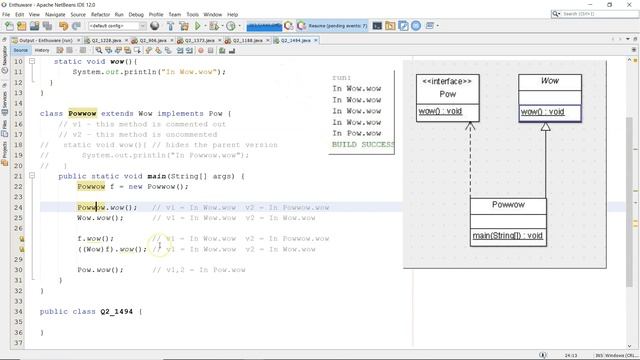Collapse the main method fold at line 21
The width and height of the screenshot is (640, 360).
click(32, 176)
